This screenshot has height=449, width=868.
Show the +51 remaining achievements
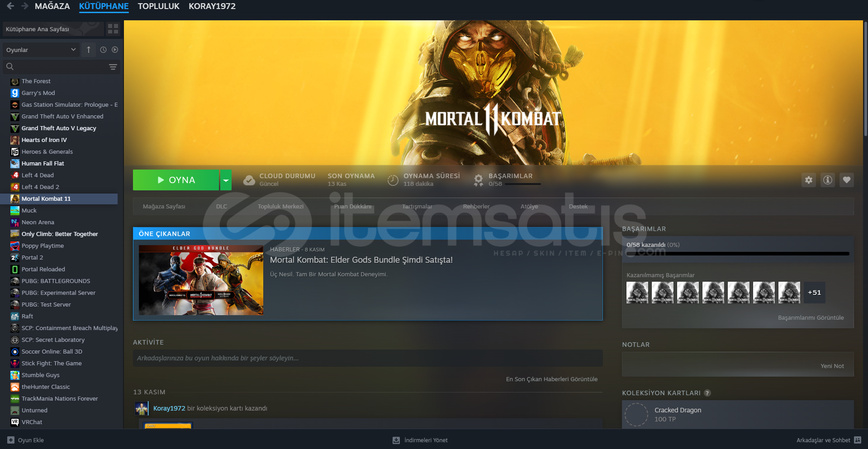tap(815, 293)
